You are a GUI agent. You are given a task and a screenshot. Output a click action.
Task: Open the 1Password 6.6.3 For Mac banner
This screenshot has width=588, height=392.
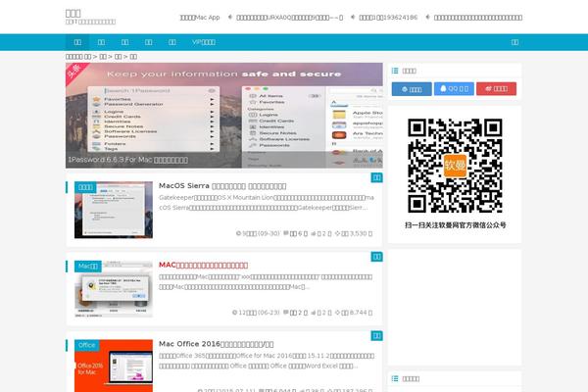coord(224,116)
